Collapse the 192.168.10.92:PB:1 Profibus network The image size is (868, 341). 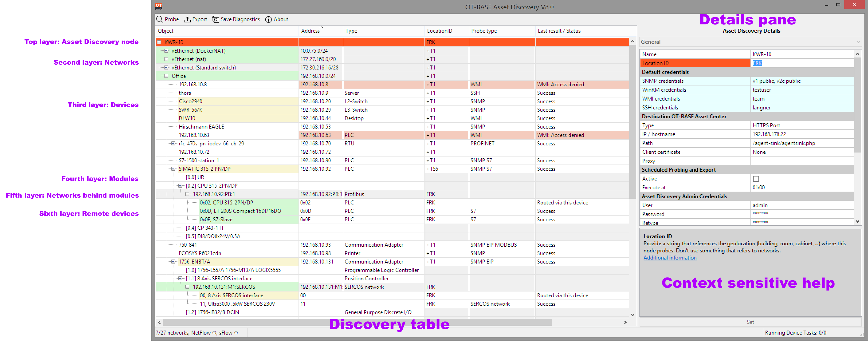(187, 194)
